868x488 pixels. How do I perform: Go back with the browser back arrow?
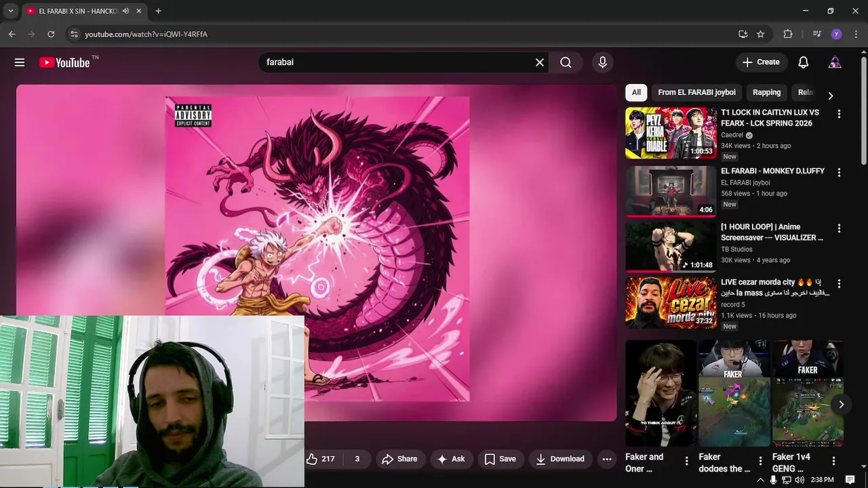pyautogui.click(x=12, y=34)
